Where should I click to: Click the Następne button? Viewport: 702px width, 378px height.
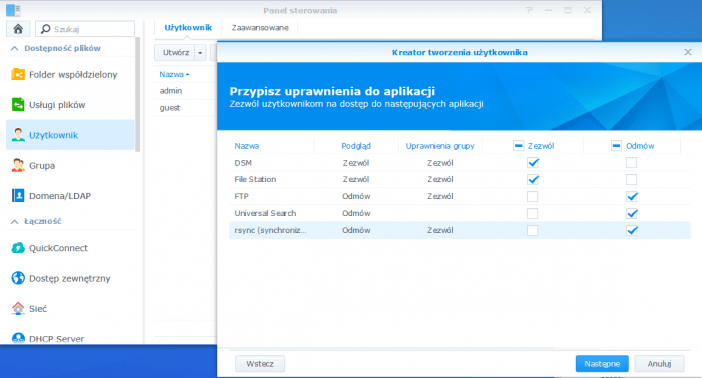click(602, 364)
